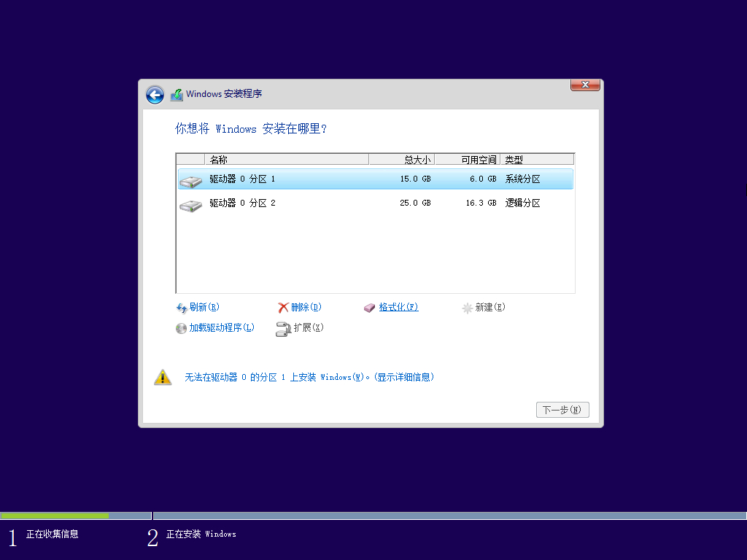Click the 正在收集信息 step label
747x560 pixels.
(53, 534)
